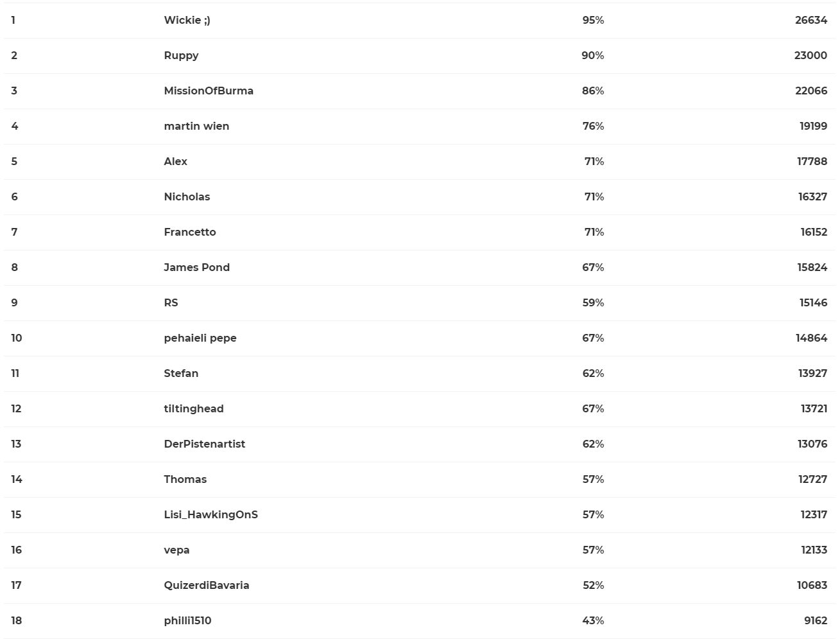This screenshot has width=840, height=639.
Task: Select the vepa player entry
Action: [176, 550]
